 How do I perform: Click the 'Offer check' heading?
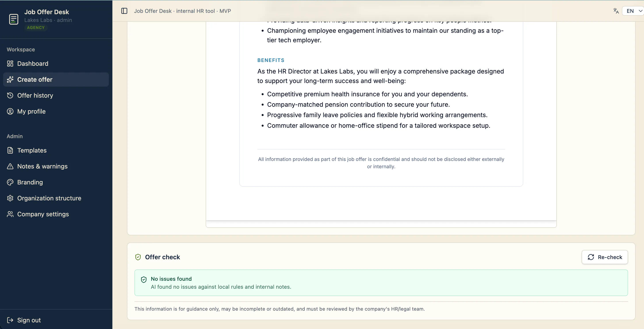click(163, 257)
